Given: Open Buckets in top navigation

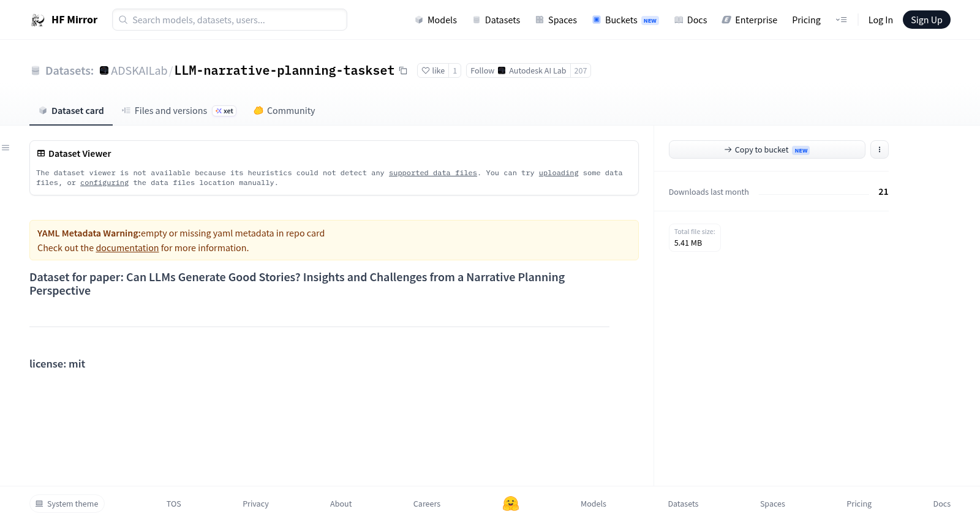Looking at the screenshot, I should [625, 20].
